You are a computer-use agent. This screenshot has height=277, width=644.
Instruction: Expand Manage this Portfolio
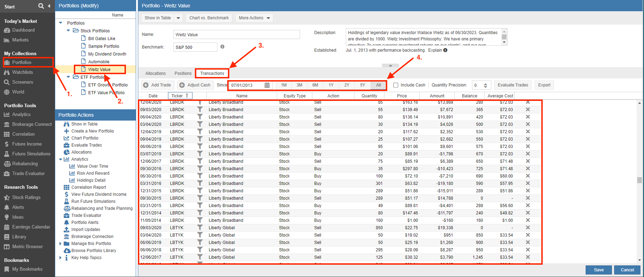(60, 244)
